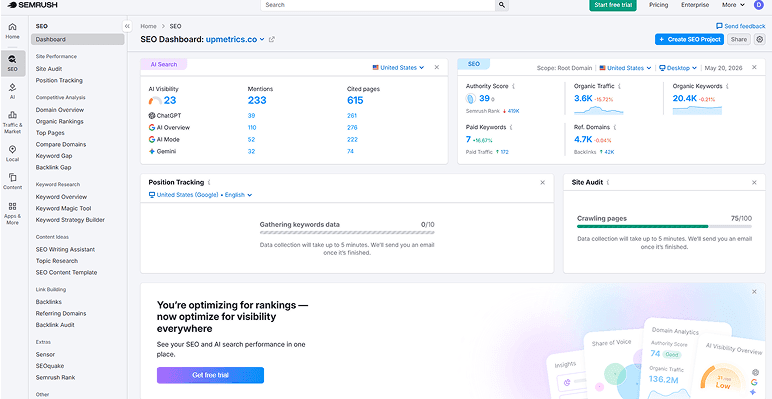772x399 pixels.
Task: Open the AI section icon in left rail
Action: tap(12, 91)
